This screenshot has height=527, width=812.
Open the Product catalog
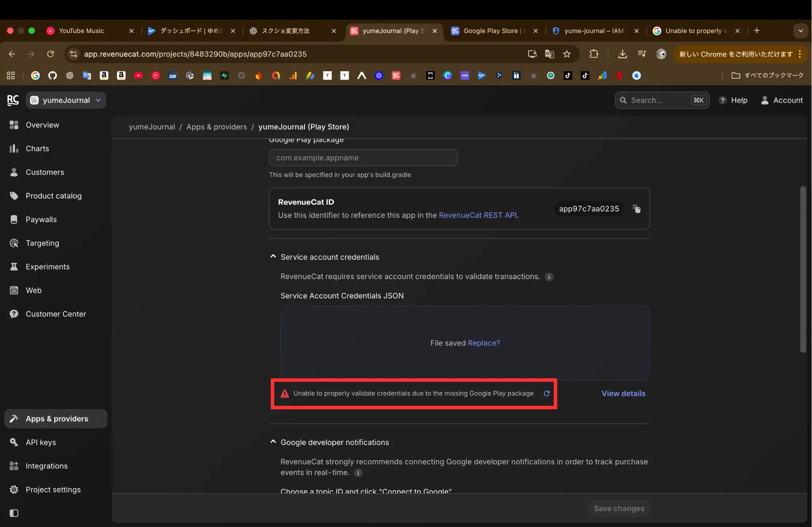[x=53, y=195]
